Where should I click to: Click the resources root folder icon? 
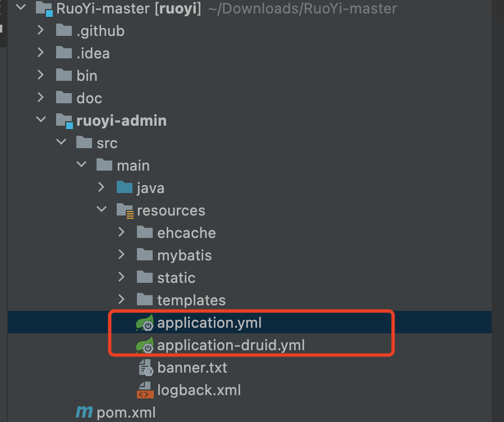pyautogui.click(x=125, y=211)
